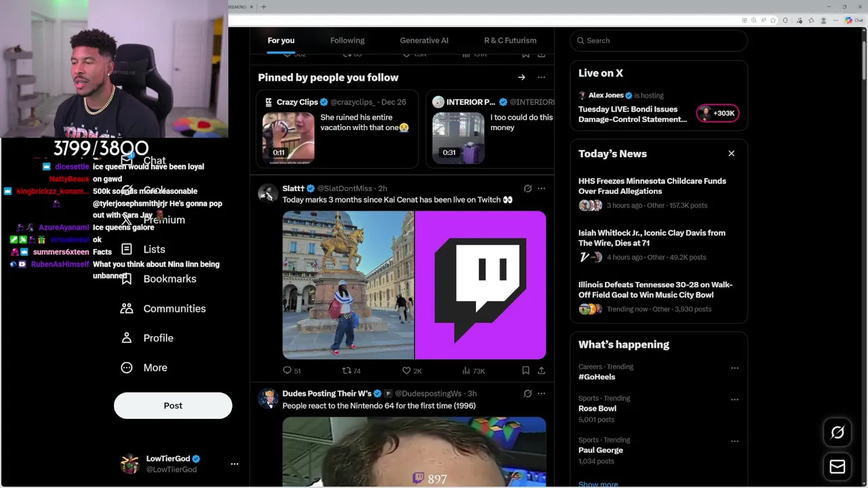Open the Bookmarks icon in sidebar

click(126, 279)
